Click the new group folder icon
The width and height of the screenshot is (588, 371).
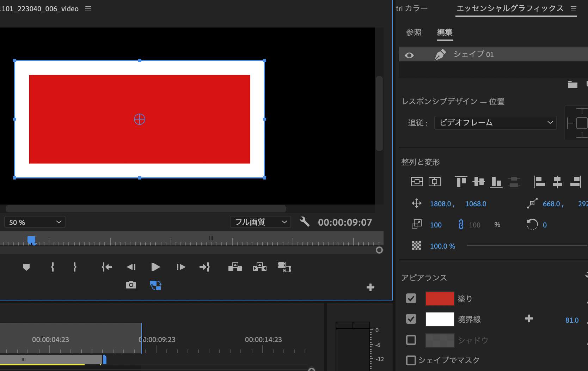point(573,85)
